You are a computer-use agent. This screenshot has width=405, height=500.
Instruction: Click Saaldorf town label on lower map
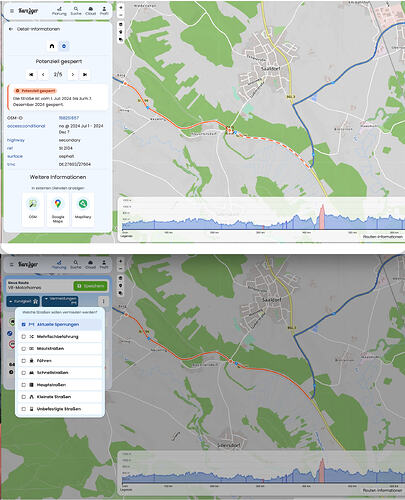click(271, 300)
